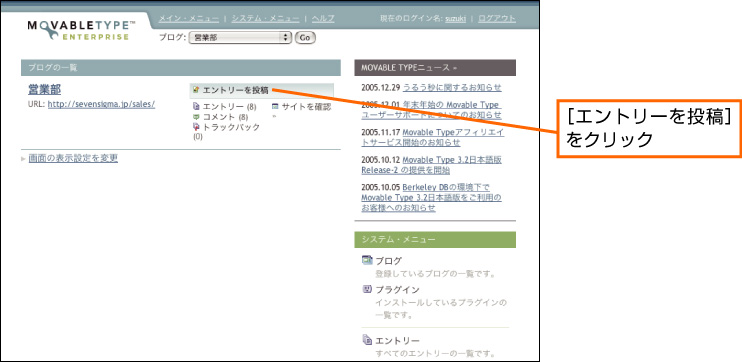Click the entry icon in the system menu

367,339
